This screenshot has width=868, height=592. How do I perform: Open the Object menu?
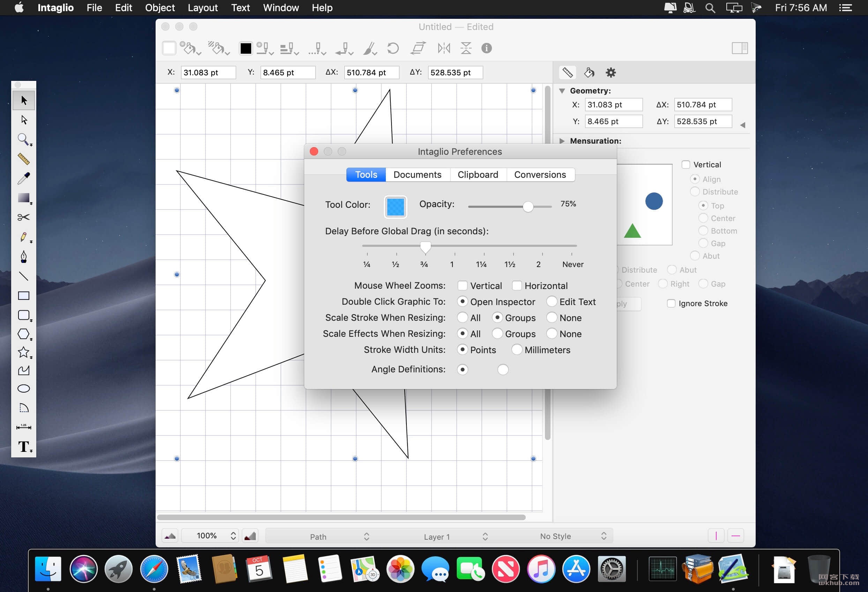pyautogui.click(x=160, y=7)
